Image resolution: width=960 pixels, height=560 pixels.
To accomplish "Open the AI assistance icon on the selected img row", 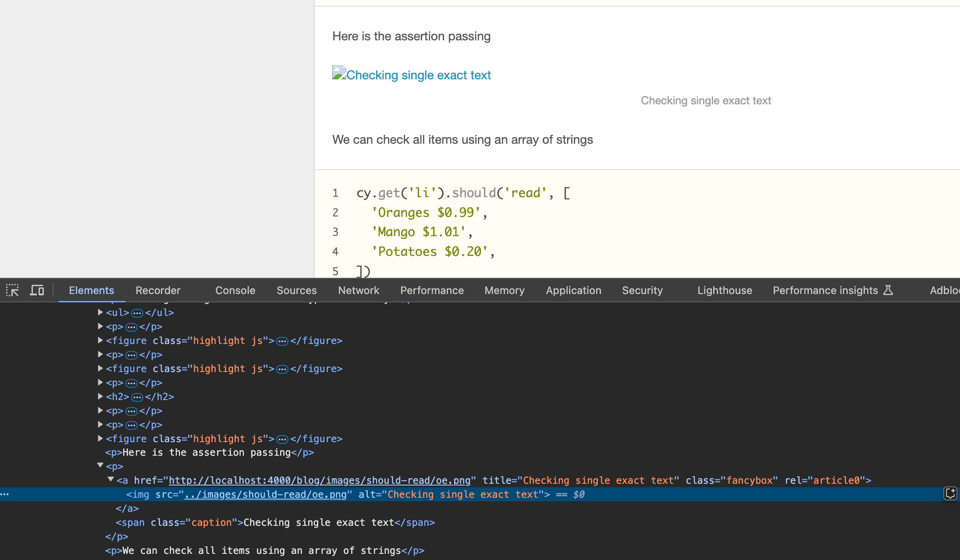I will click(x=950, y=494).
